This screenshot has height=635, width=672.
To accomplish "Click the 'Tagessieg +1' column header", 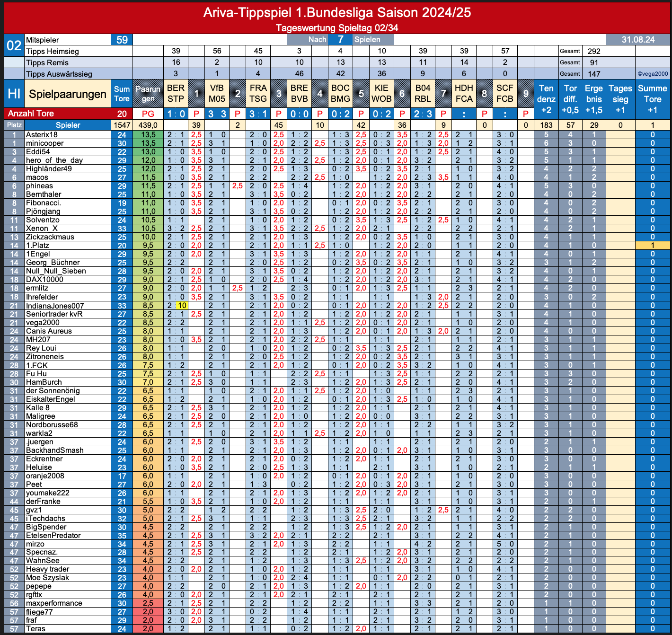I will point(620,99).
